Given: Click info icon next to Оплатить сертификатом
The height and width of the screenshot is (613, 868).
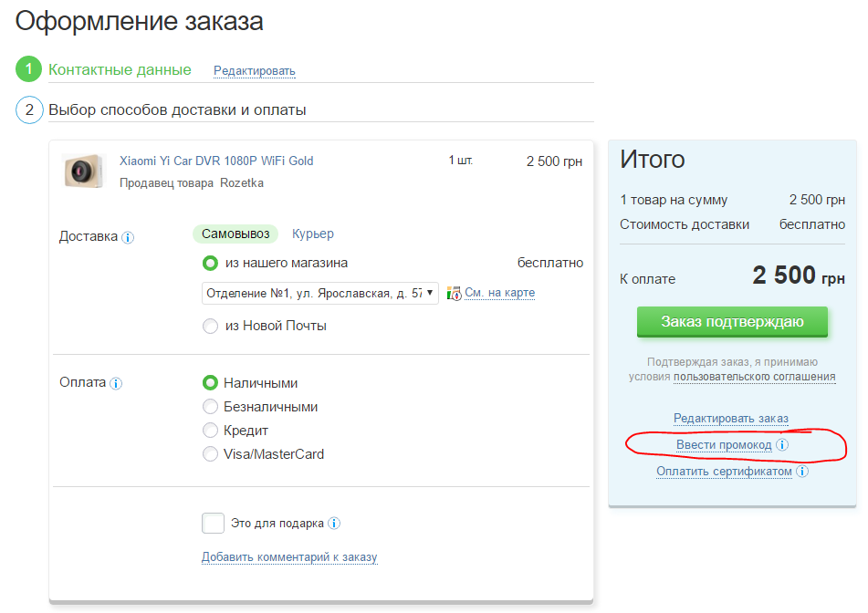Looking at the screenshot, I should 802,472.
